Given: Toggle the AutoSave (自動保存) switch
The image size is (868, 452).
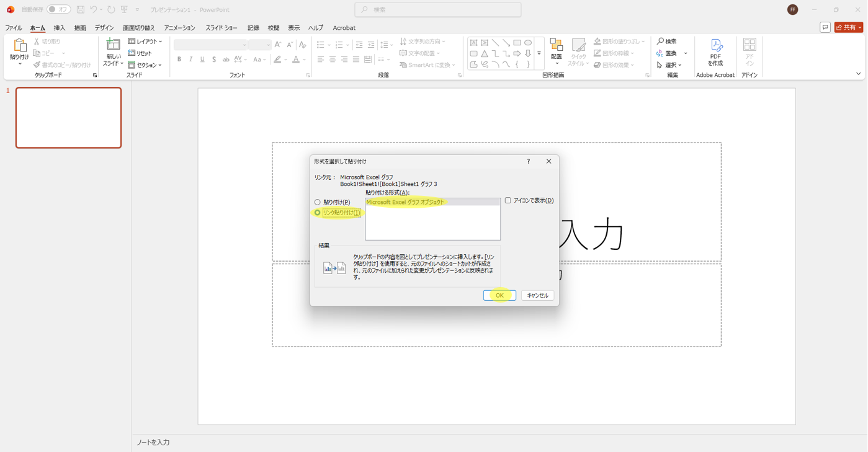Looking at the screenshot, I should pos(59,9).
